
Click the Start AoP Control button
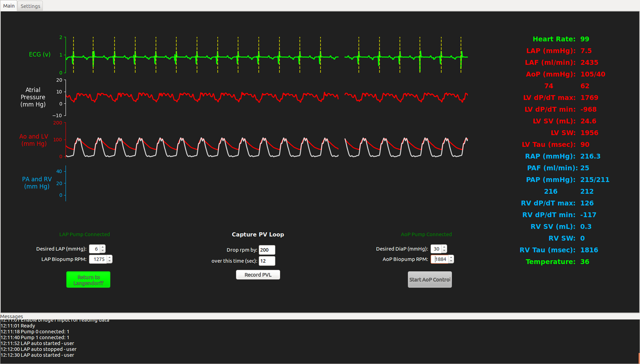tap(430, 280)
